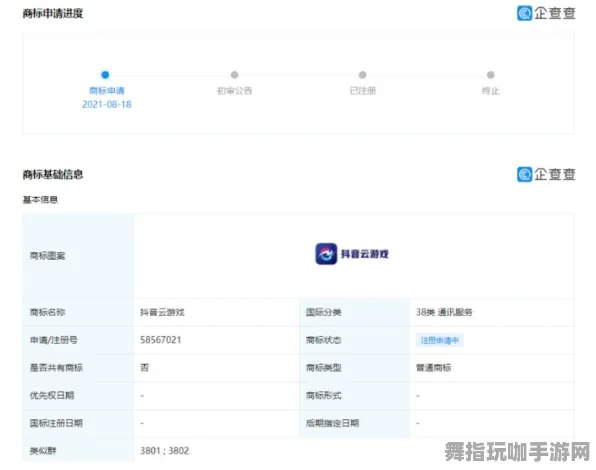The height and width of the screenshot is (470, 596).
Task: Select the 终止 progress step dot
Action: click(x=491, y=75)
